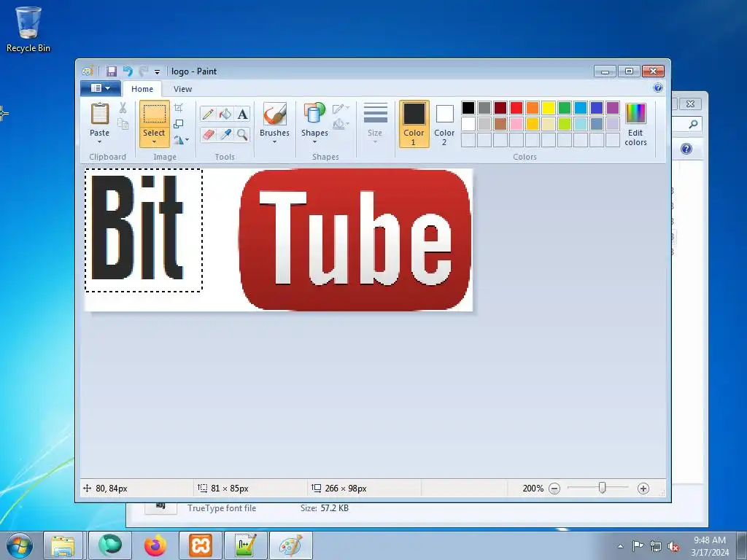Image resolution: width=747 pixels, height=560 pixels.
Task: Switch to the View ribbon tab
Action: pos(182,89)
